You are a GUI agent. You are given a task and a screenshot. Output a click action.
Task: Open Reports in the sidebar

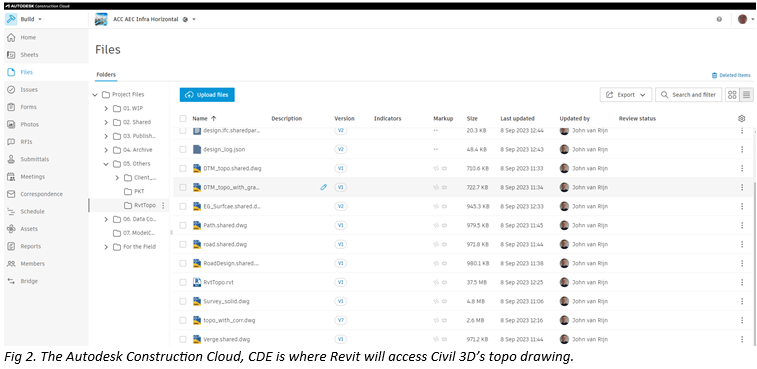click(x=30, y=246)
